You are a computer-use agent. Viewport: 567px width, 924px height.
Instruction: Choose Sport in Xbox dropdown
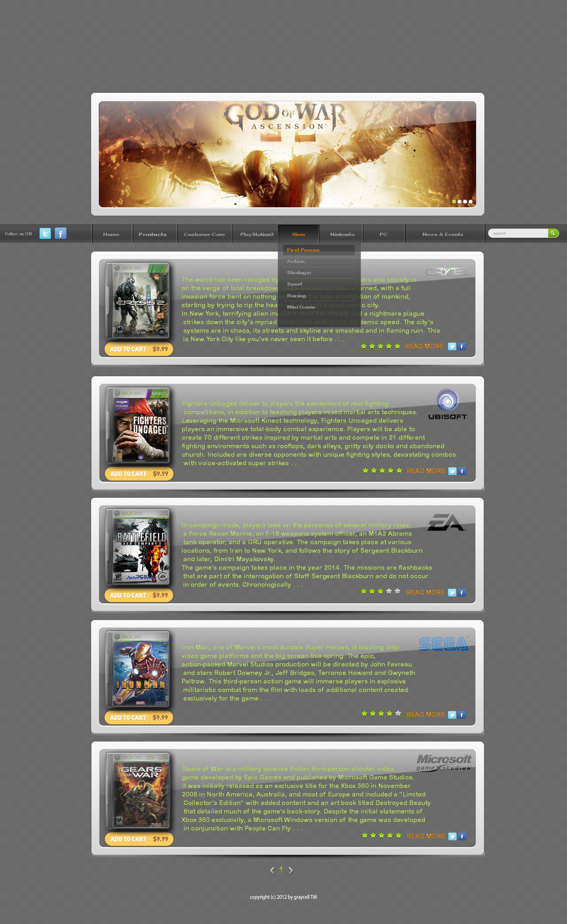point(319,284)
